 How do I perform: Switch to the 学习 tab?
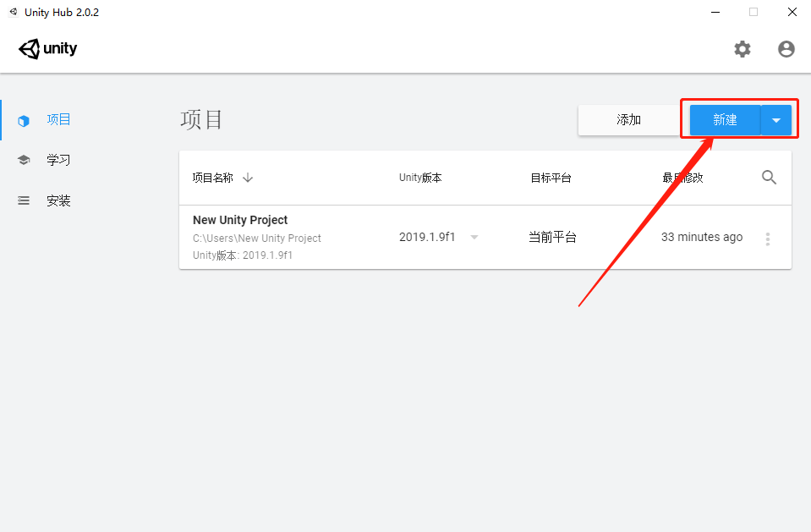(58, 160)
